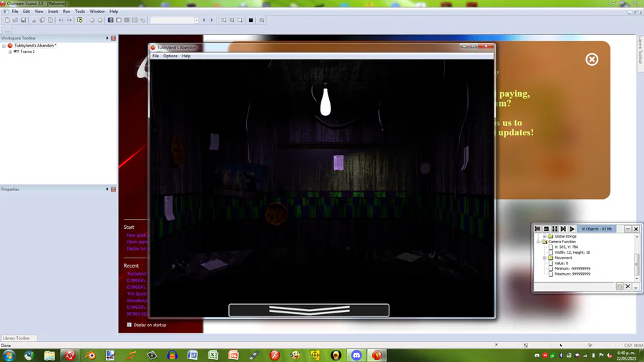The image size is (644, 362).
Task: Expand the Frame 1 tree node
Action: tap(10, 52)
